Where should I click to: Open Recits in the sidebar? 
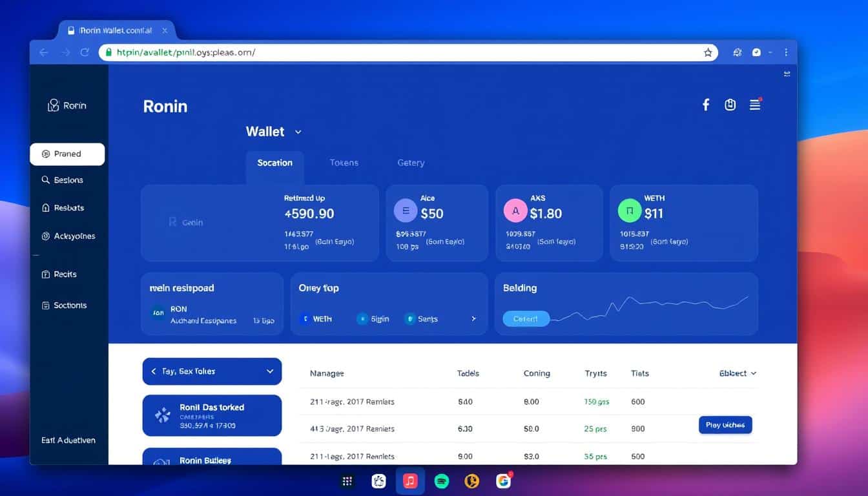coord(59,274)
